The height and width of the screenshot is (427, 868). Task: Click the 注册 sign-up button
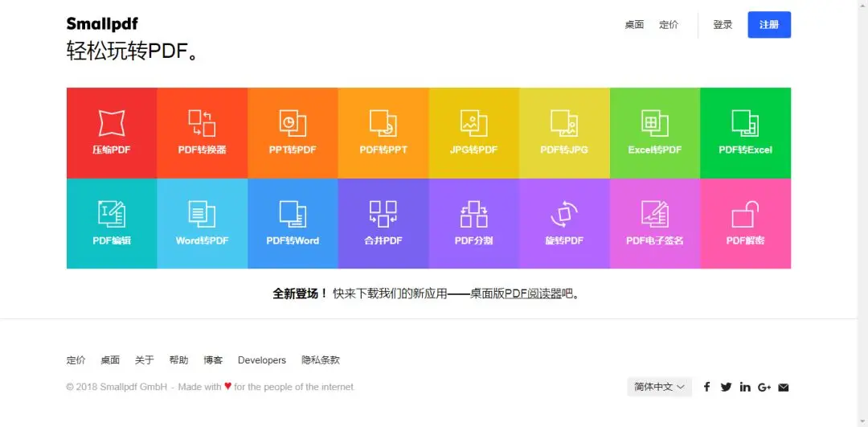point(769,25)
